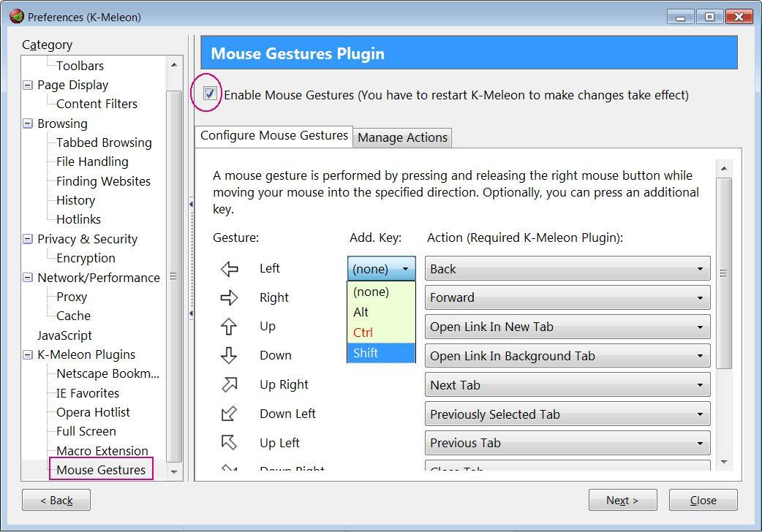The width and height of the screenshot is (762, 532).
Task: Choose (none) from the key list
Action: [x=381, y=292]
